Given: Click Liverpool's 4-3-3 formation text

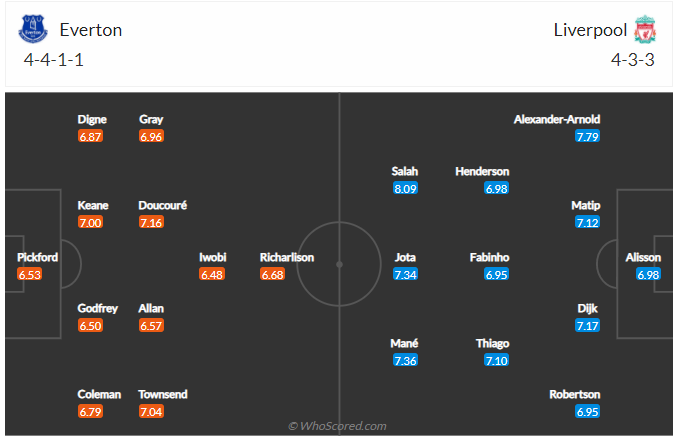Looking at the screenshot, I should [x=634, y=60].
